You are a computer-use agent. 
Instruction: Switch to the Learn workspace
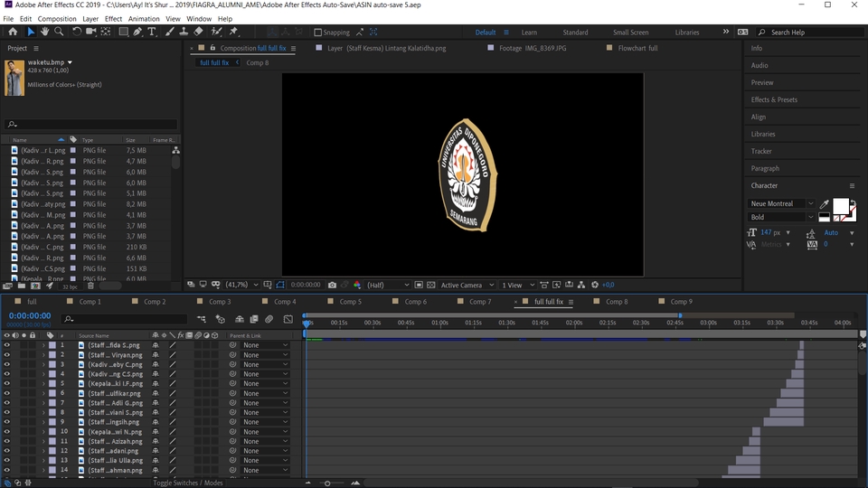529,33
